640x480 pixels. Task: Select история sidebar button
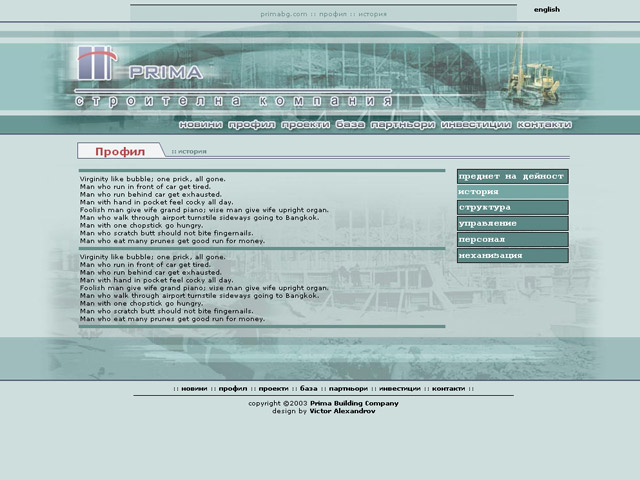click(513, 192)
